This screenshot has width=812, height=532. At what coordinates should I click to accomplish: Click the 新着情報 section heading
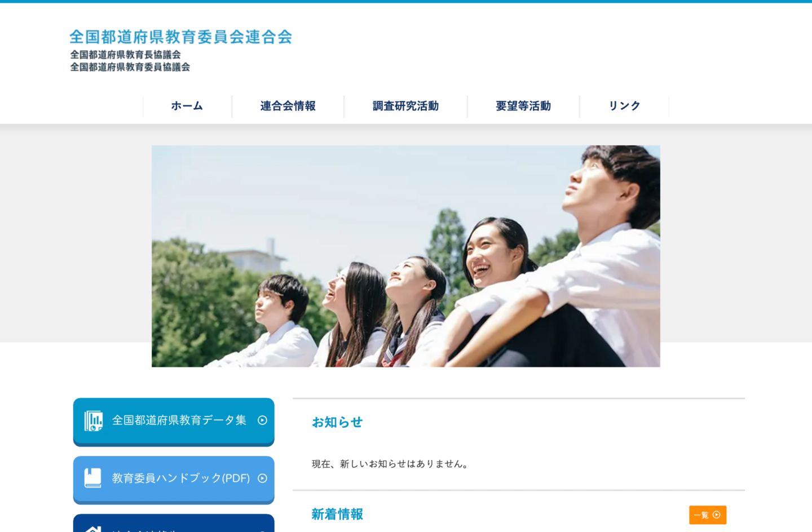337,514
